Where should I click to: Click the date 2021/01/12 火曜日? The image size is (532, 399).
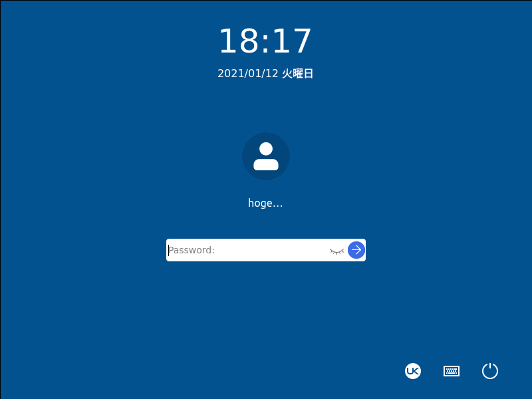click(x=265, y=73)
